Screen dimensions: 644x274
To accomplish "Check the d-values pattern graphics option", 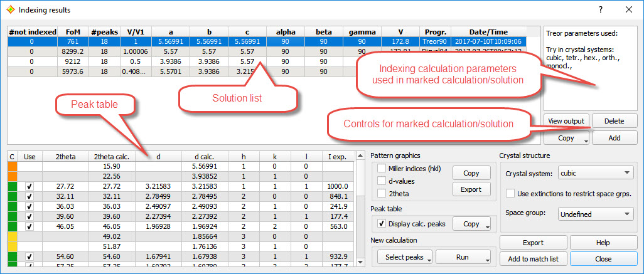I will [382, 181].
